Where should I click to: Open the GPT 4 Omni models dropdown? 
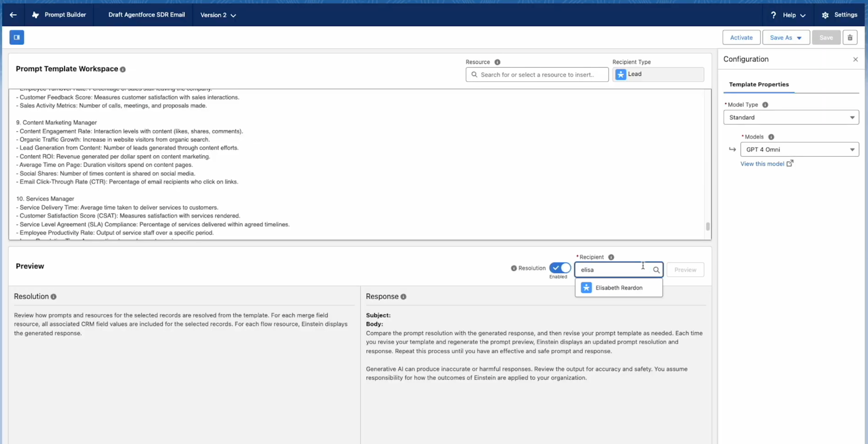799,150
